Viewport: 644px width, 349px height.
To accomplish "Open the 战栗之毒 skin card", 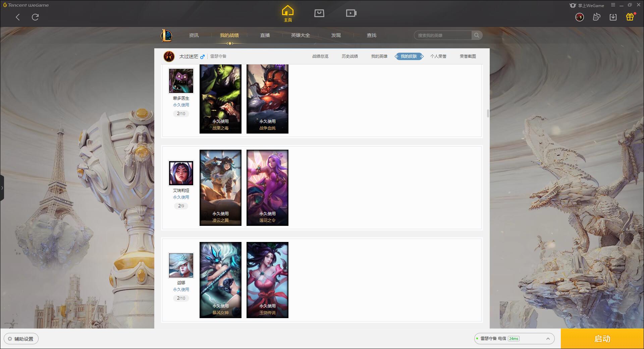I will (220, 99).
